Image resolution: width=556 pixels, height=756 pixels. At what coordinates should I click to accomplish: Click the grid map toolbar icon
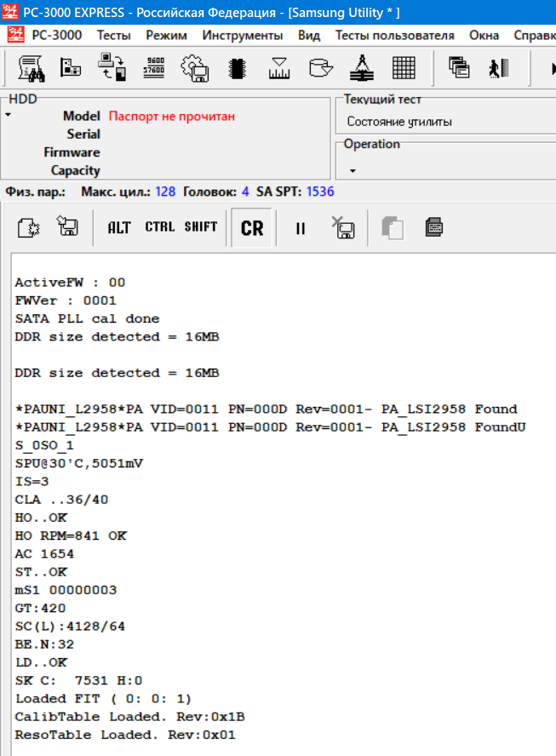coord(404,67)
